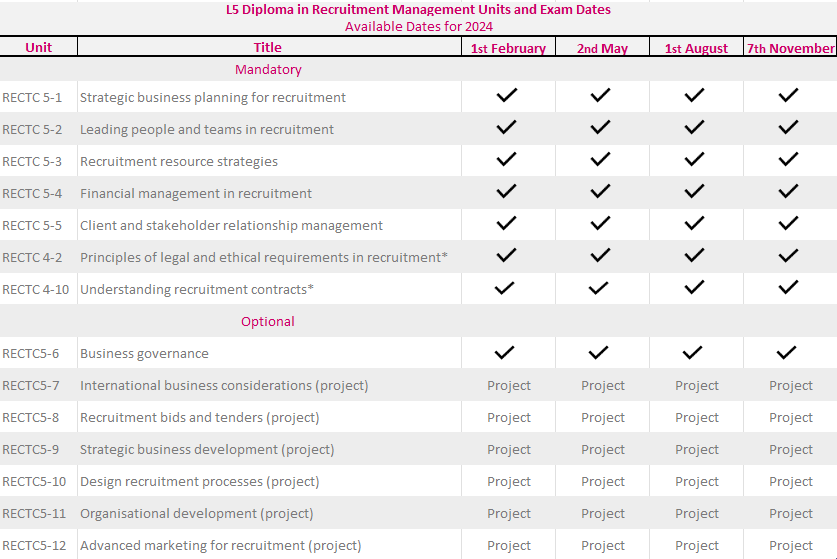
Task: Click the 'Recruitment bids and tenders (project)' title
Action: tap(200, 418)
